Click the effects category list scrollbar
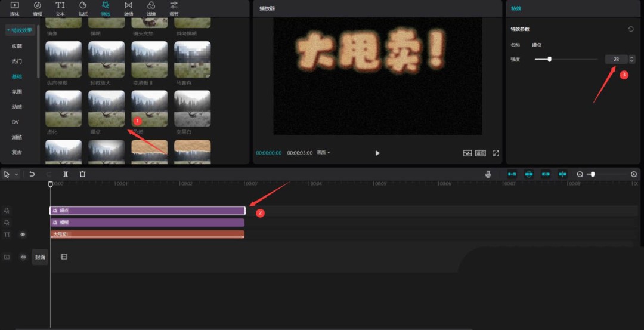Image resolution: width=644 pixels, height=330 pixels. coord(39,51)
